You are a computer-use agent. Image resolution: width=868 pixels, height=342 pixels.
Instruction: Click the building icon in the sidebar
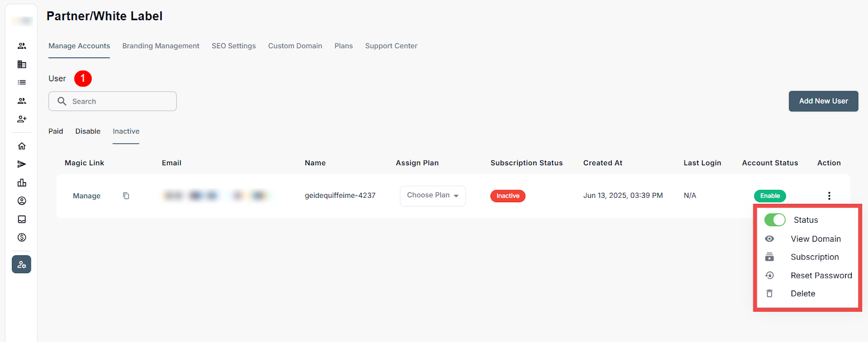click(22, 64)
